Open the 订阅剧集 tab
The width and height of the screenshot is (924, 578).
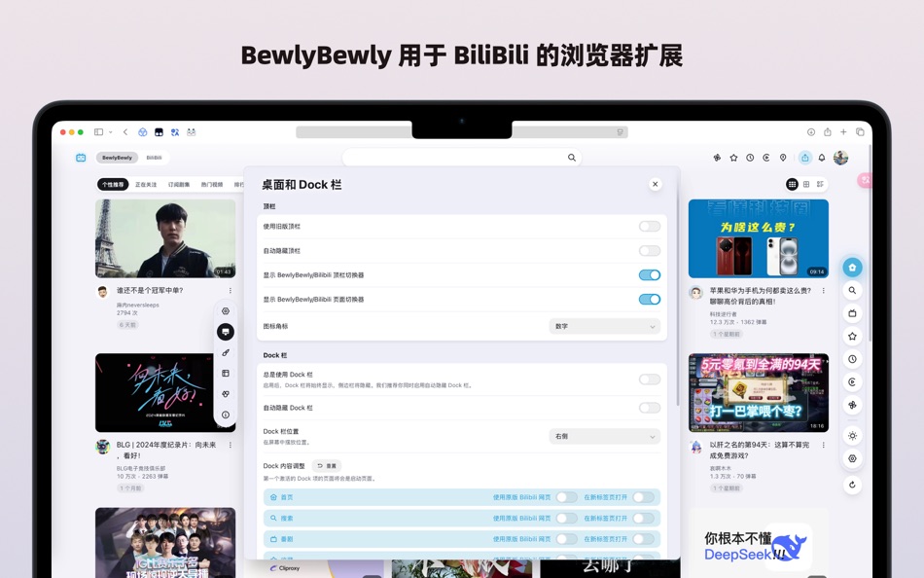point(179,185)
